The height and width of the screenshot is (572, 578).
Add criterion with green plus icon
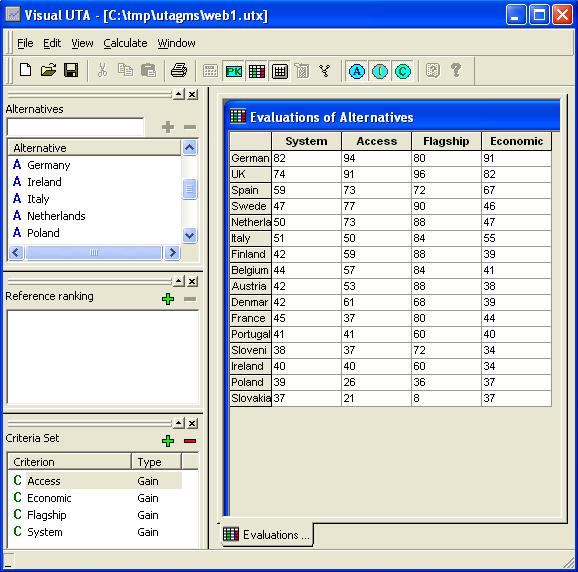(x=168, y=441)
